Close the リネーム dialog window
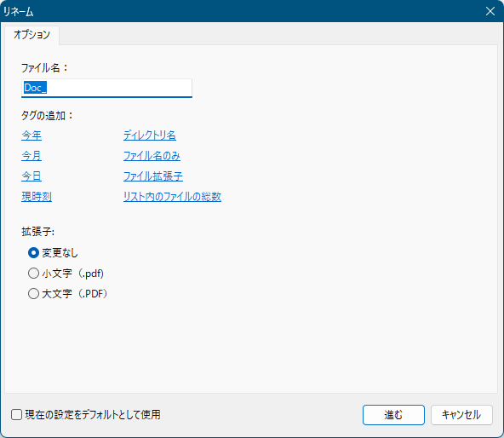 pos(490,11)
